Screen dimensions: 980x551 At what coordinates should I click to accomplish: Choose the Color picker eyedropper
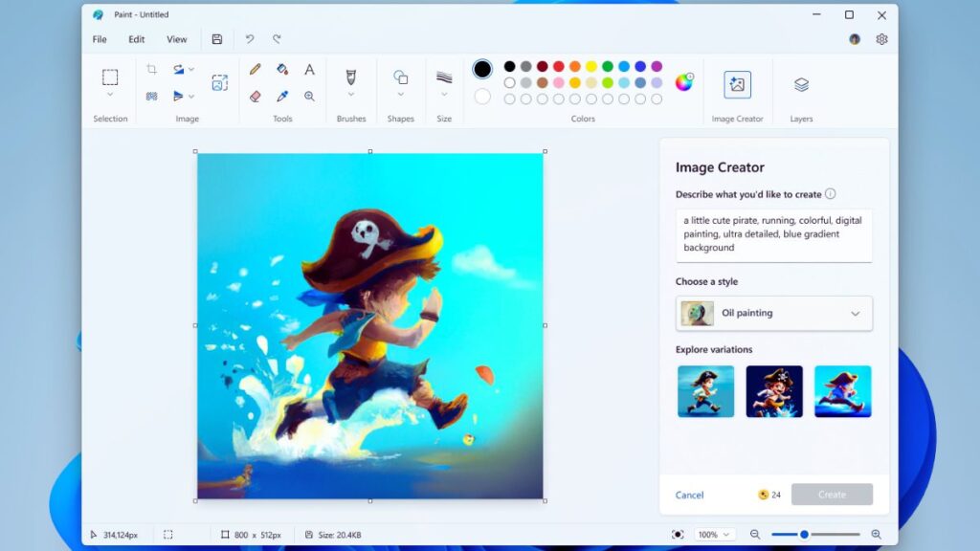pyautogui.click(x=282, y=96)
